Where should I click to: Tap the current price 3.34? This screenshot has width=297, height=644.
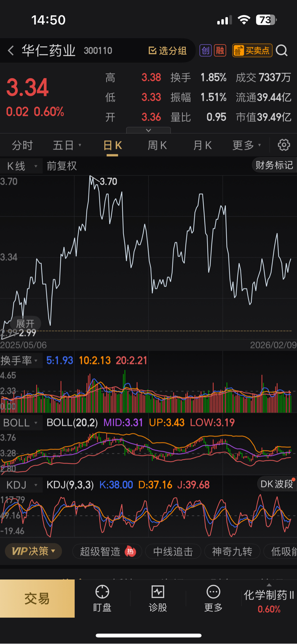tap(27, 88)
